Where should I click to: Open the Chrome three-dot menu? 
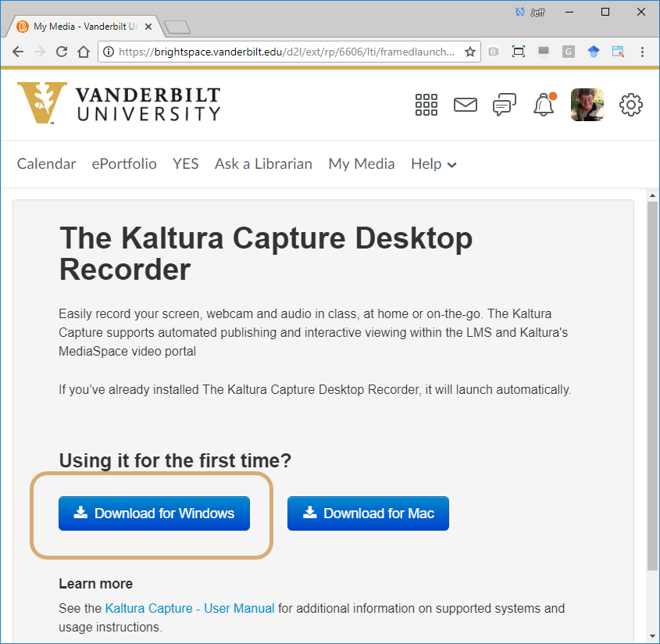(x=642, y=52)
